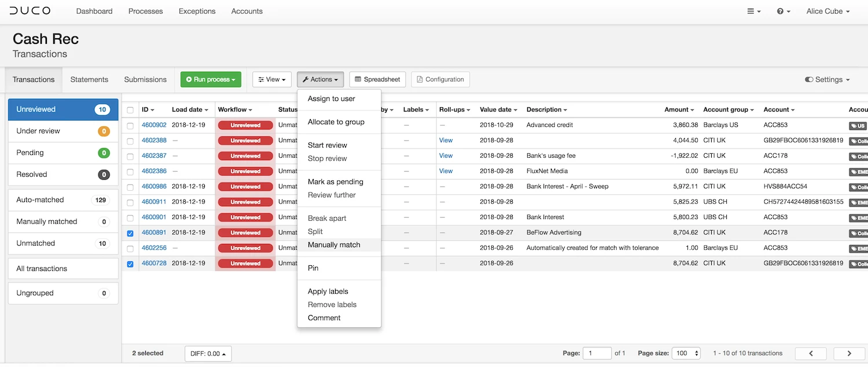The width and height of the screenshot is (868, 367).
Task: Open the Value date column filter
Action: 498,110
